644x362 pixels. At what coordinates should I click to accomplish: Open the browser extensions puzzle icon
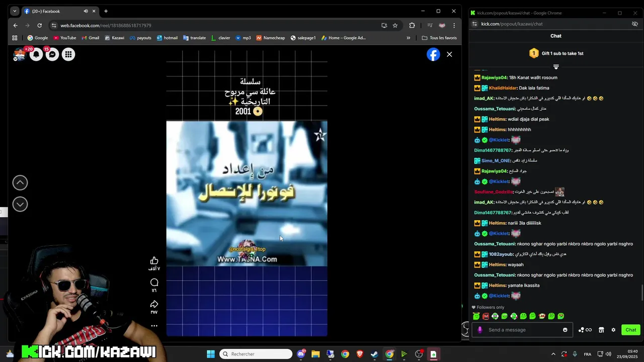(412, 25)
